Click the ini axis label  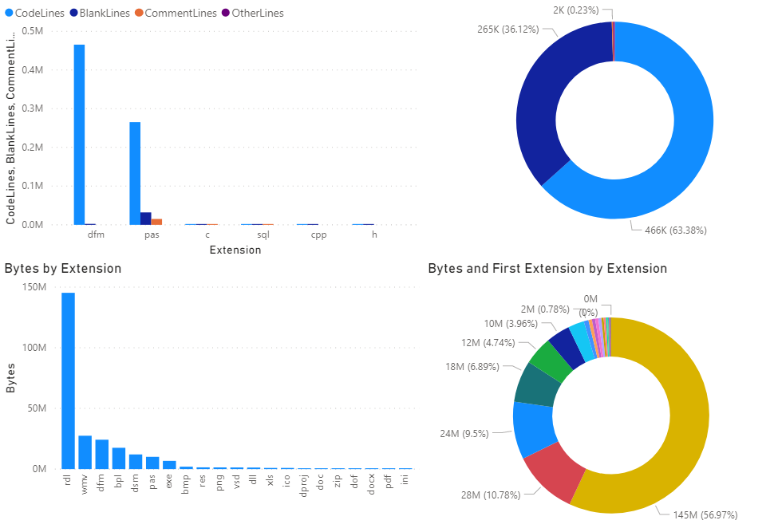pos(405,479)
